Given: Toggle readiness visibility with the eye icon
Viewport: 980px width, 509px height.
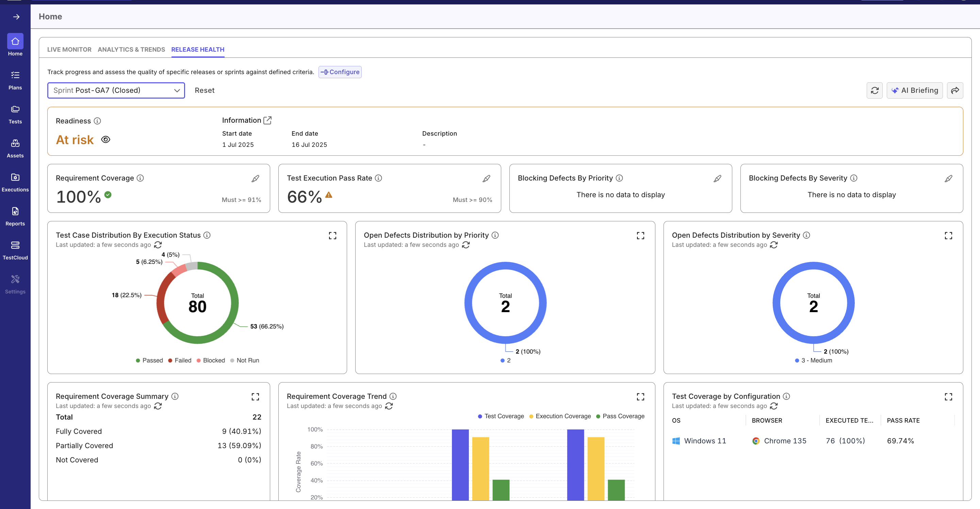Looking at the screenshot, I should (x=105, y=139).
